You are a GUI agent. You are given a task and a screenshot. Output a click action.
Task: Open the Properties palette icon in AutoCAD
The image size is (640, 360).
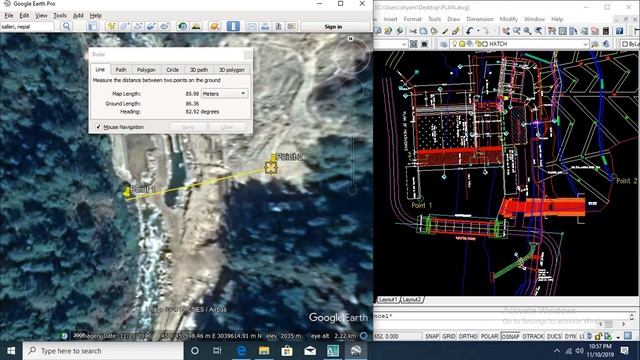(x=552, y=31)
